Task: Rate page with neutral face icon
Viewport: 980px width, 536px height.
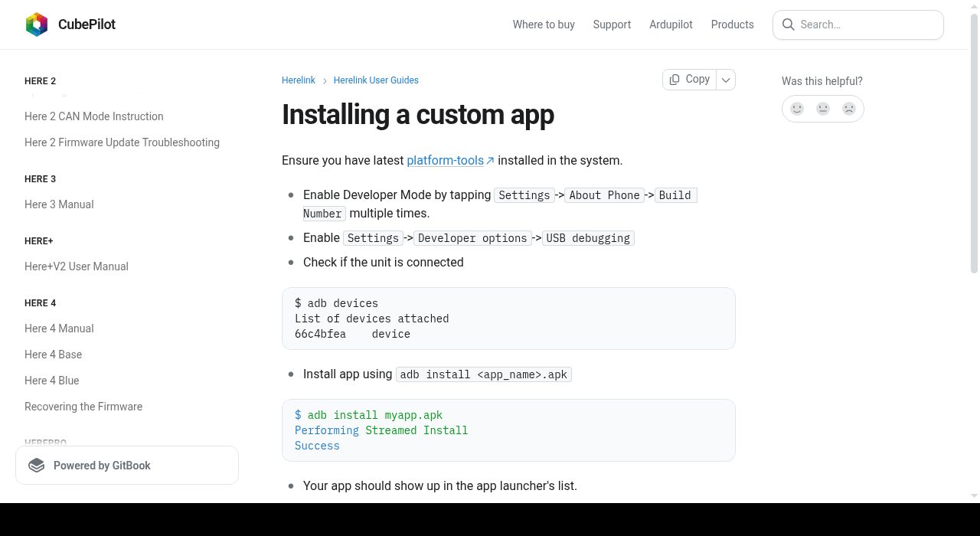Action: pyautogui.click(x=823, y=109)
